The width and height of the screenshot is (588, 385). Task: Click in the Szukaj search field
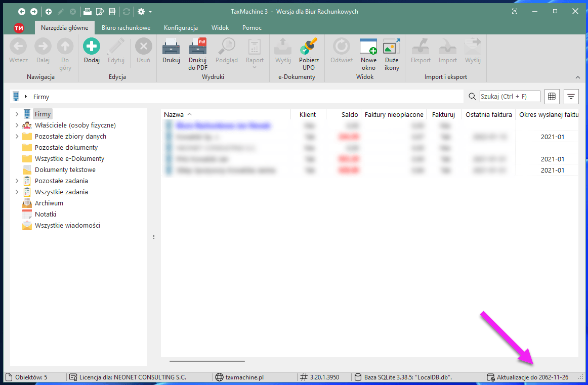510,96
